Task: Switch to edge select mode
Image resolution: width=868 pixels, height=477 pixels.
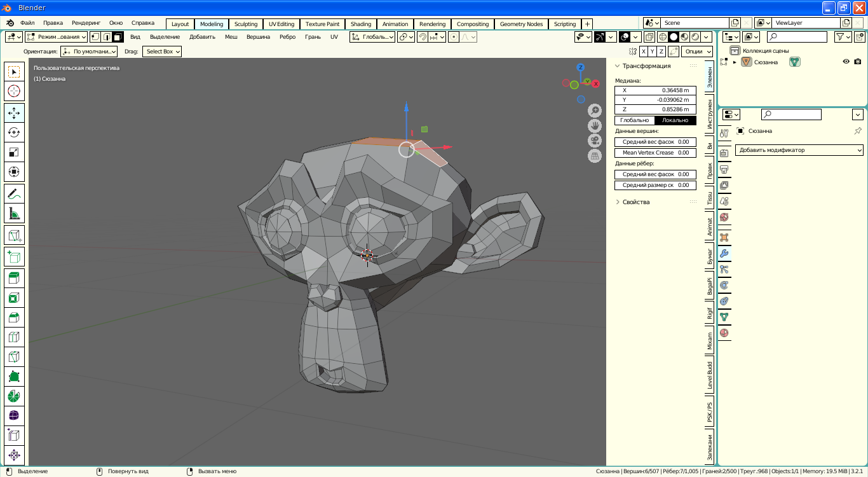Action: tap(106, 37)
